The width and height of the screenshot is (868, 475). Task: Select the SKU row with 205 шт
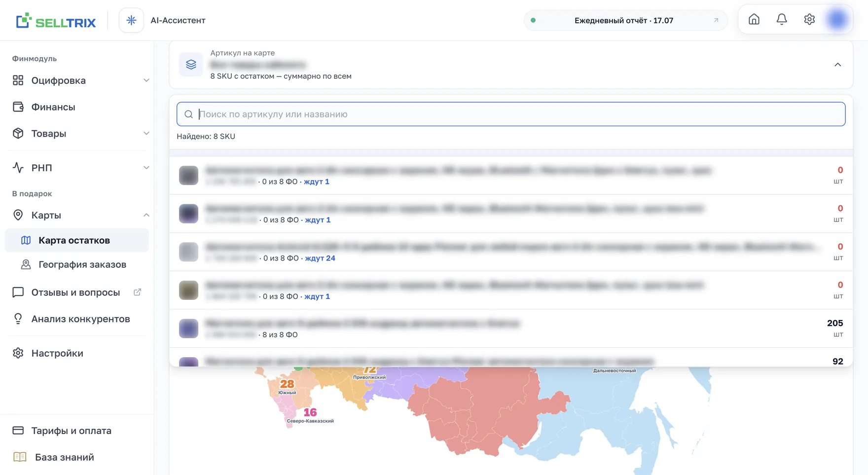coord(511,329)
